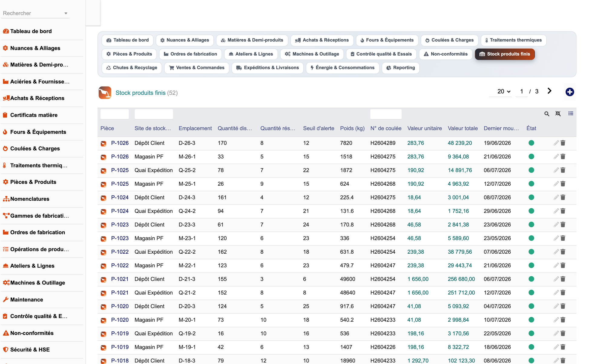Switch to Chutes & Recyclage tab
Image resolution: width=589 pixels, height=364 pixels.
[132, 67]
